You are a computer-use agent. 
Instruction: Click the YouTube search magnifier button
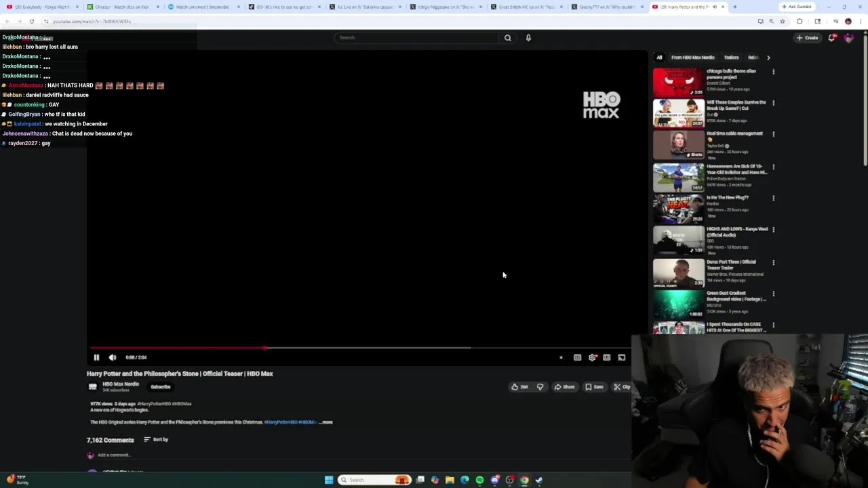(x=507, y=38)
